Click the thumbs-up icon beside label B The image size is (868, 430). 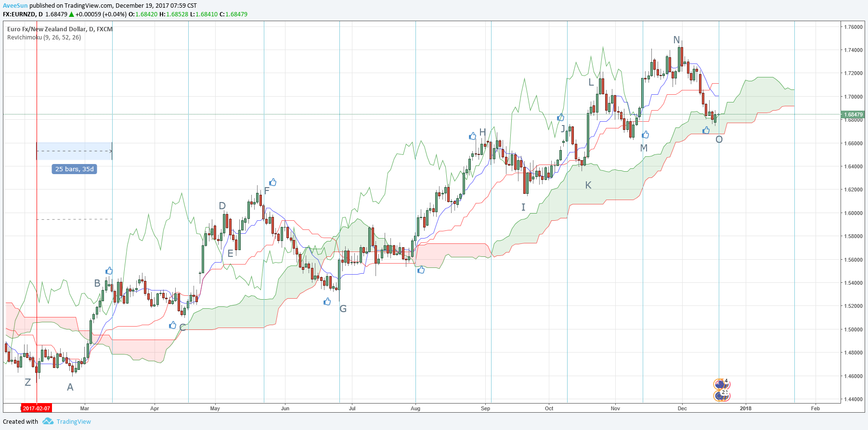(109, 271)
